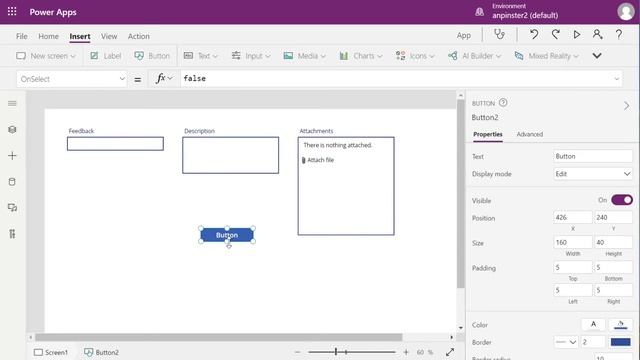Open the Tree view hamburger icon
The width and height of the screenshot is (640, 360).
12,103
